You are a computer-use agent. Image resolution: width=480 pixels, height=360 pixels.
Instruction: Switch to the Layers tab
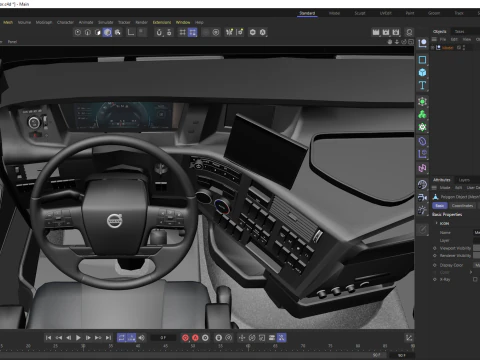464,180
